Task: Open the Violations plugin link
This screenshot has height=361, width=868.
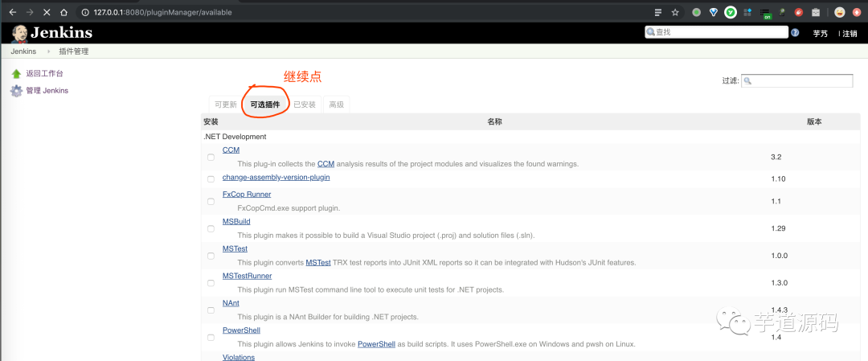Action: (x=239, y=357)
